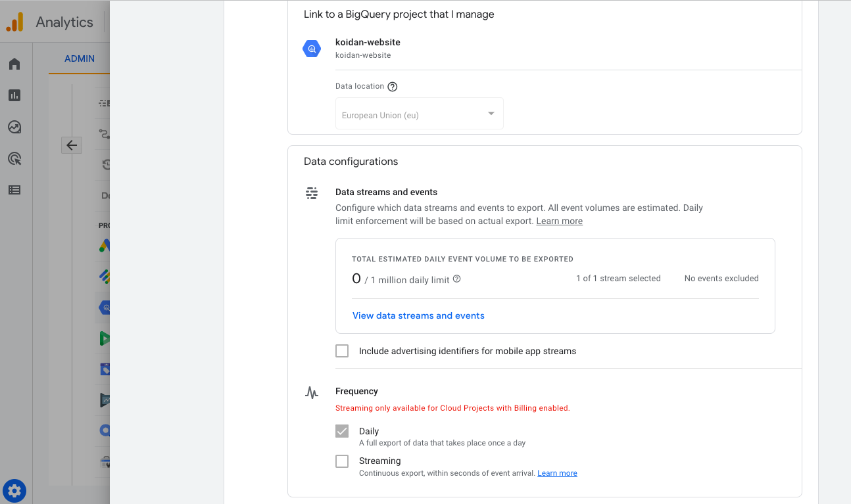Click 'Total estimated daily event volume' label
The width and height of the screenshot is (851, 504).
click(462, 259)
